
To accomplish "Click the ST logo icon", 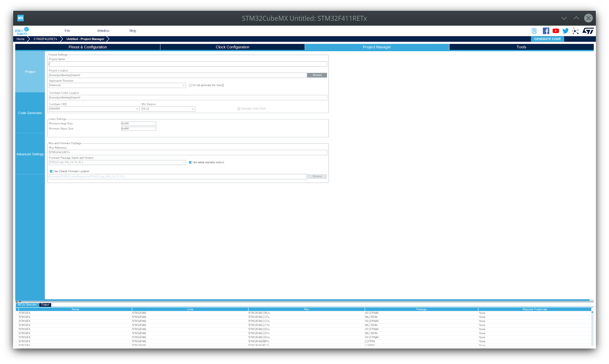I will (x=588, y=31).
